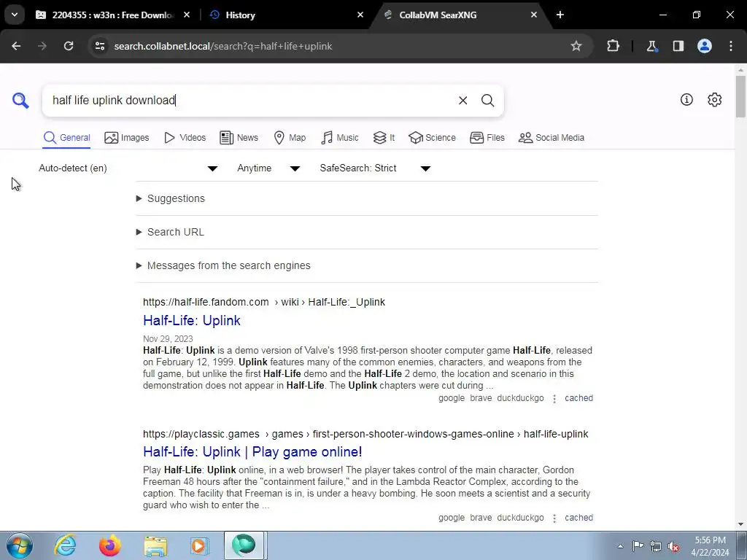This screenshot has height=560, width=747.
Task: Open the Action Center flag icon
Action: 638,546
